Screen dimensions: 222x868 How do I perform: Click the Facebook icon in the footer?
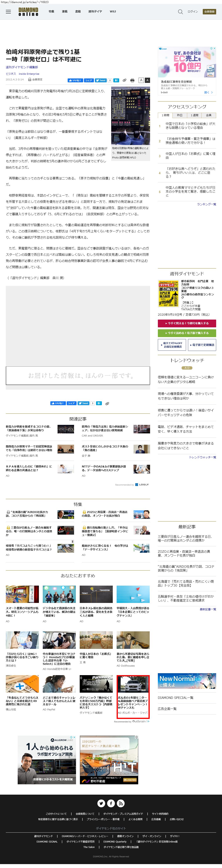[x=111, y=803]
